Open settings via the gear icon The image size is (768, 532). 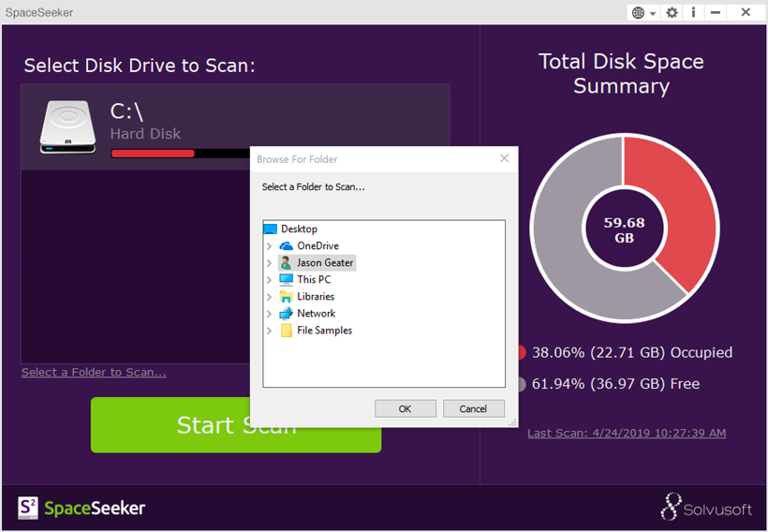672,12
